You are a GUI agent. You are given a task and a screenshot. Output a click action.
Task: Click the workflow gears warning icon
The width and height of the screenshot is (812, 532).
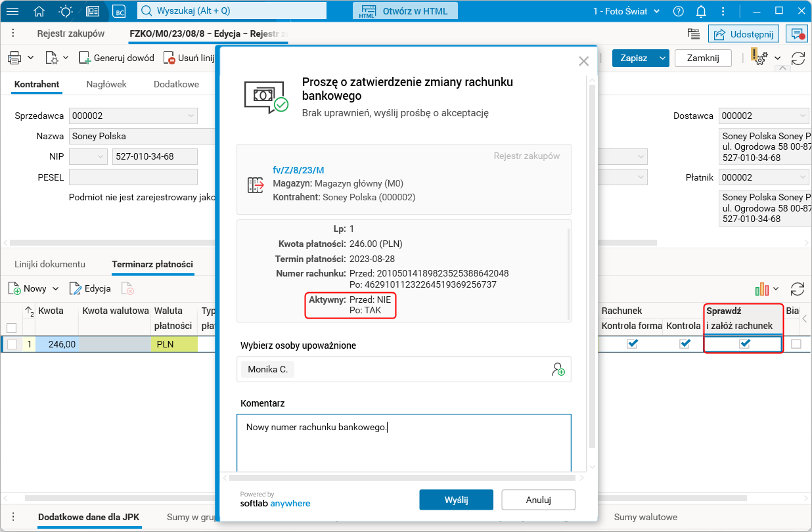click(759, 58)
